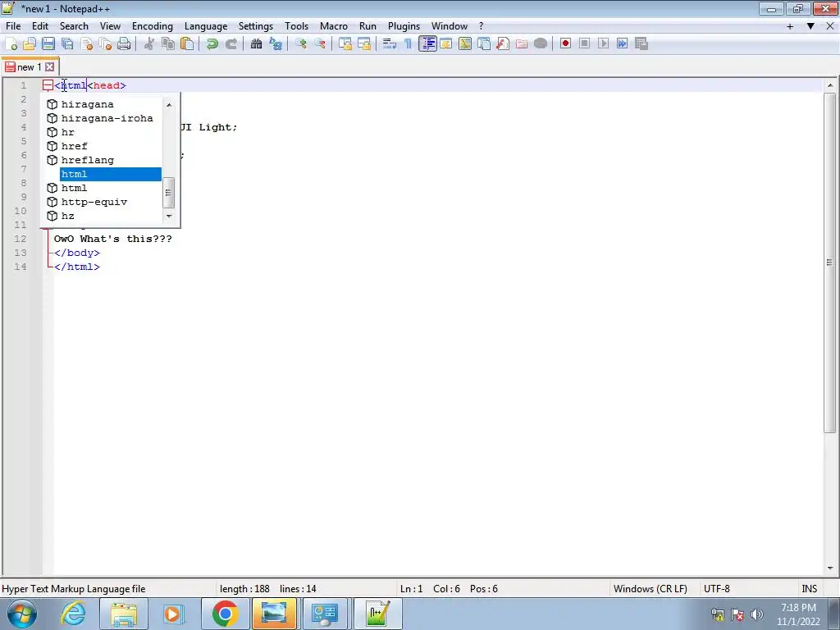
Task: Choose 'hiragana-iroha' from autocomplete list
Action: coord(103,118)
